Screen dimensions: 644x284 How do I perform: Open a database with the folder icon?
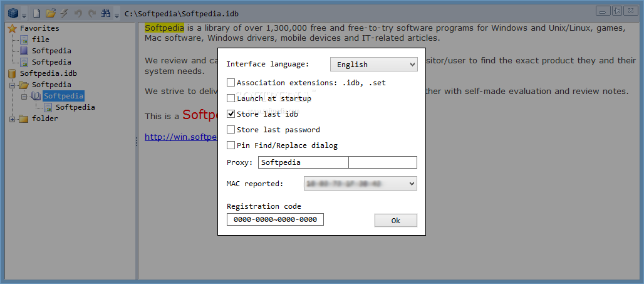click(x=51, y=14)
